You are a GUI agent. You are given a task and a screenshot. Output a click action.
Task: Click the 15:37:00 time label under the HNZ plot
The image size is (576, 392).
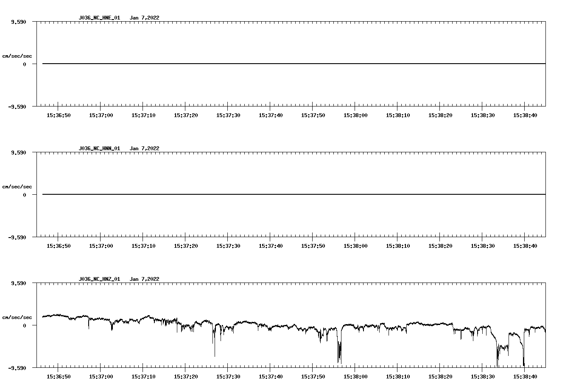pyautogui.click(x=101, y=377)
